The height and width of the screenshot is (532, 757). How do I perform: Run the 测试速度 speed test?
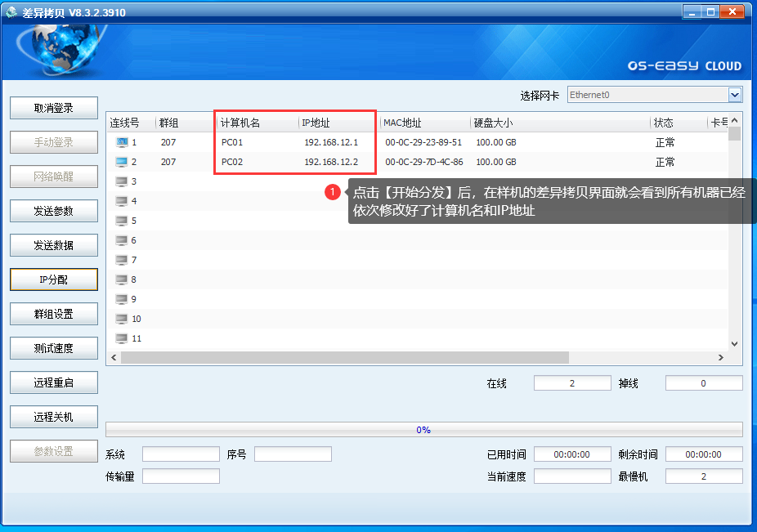click(54, 348)
